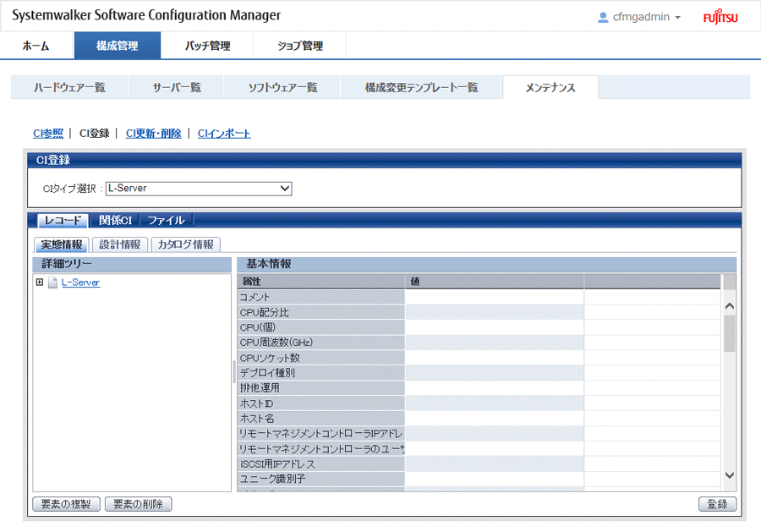This screenshot has width=761, height=532.
Task: Switch to the 設計情報 tab
Action: [x=120, y=244]
